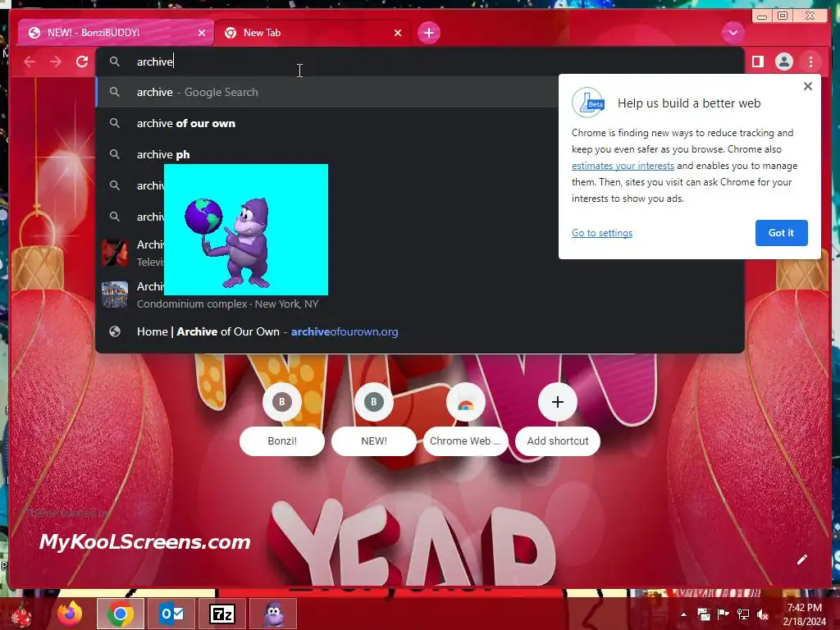This screenshot has width=840, height=630.
Task: Open the 'Go to settings' link
Action: click(x=601, y=233)
